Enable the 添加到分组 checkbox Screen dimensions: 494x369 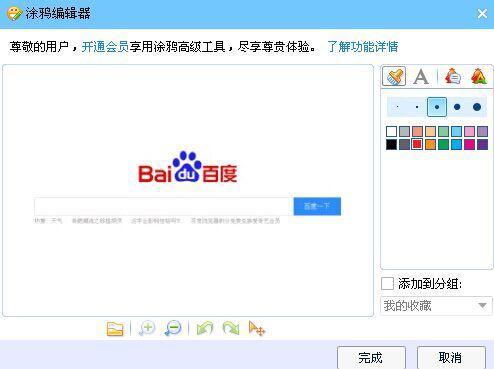[387, 284]
